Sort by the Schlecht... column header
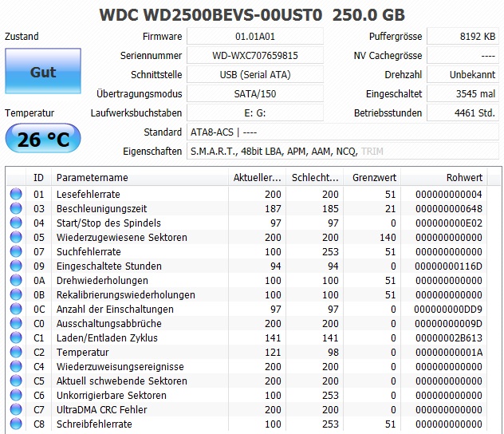 click(315, 177)
